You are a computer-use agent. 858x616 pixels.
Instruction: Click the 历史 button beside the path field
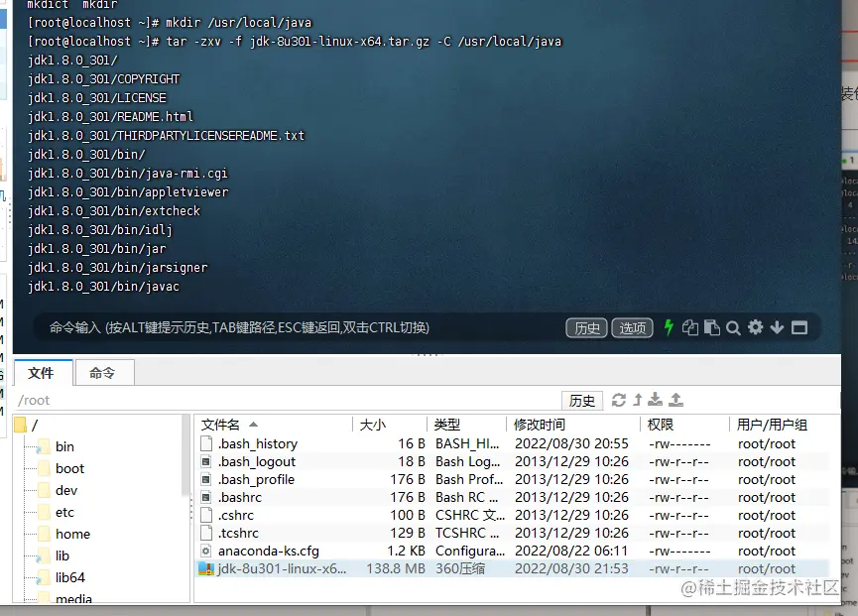(582, 401)
